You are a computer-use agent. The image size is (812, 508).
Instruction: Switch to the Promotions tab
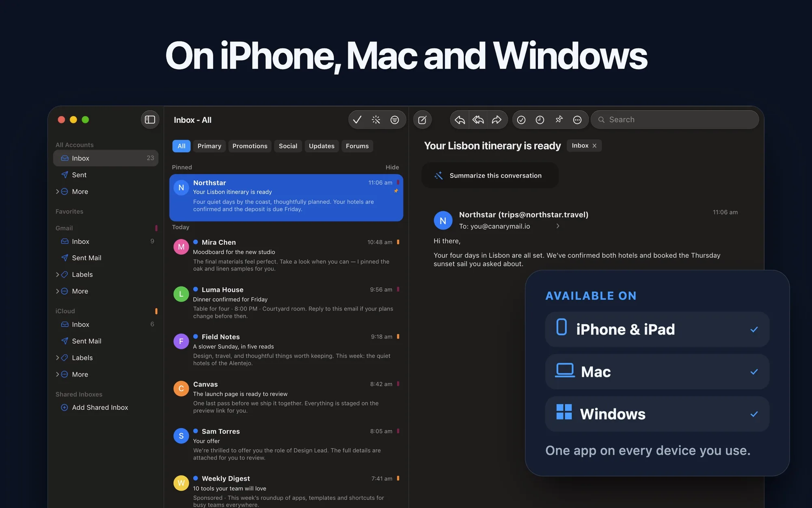coord(250,146)
